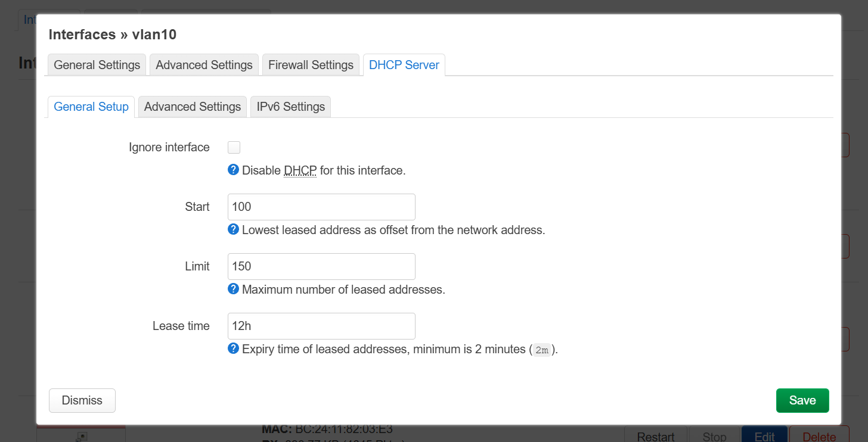Click help icon beside Disable DHCP description
This screenshot has height=442, width=868.
point(234,170)
